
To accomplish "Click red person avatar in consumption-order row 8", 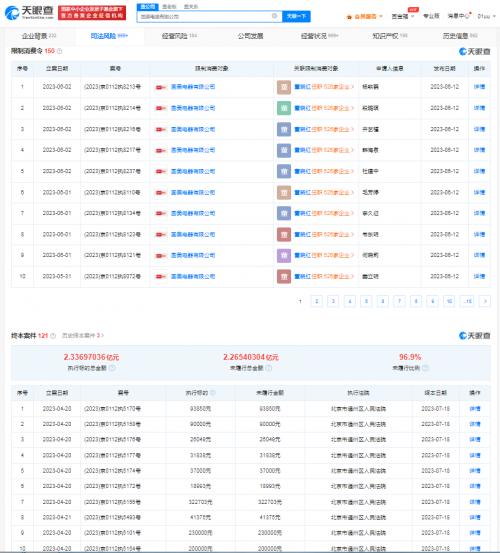I will [283, 235].
